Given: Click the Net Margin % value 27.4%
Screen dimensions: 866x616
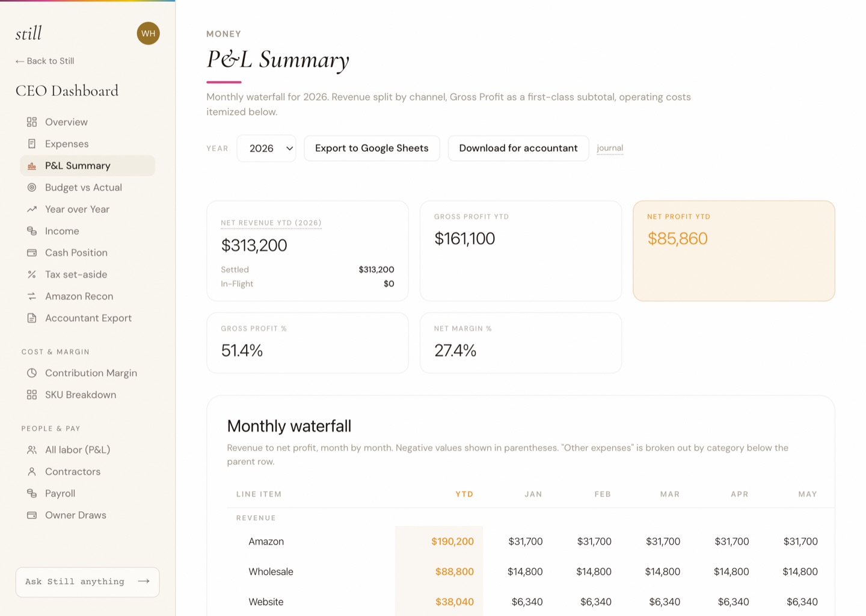Looking at the screenshot, I should tap(455, 351).
